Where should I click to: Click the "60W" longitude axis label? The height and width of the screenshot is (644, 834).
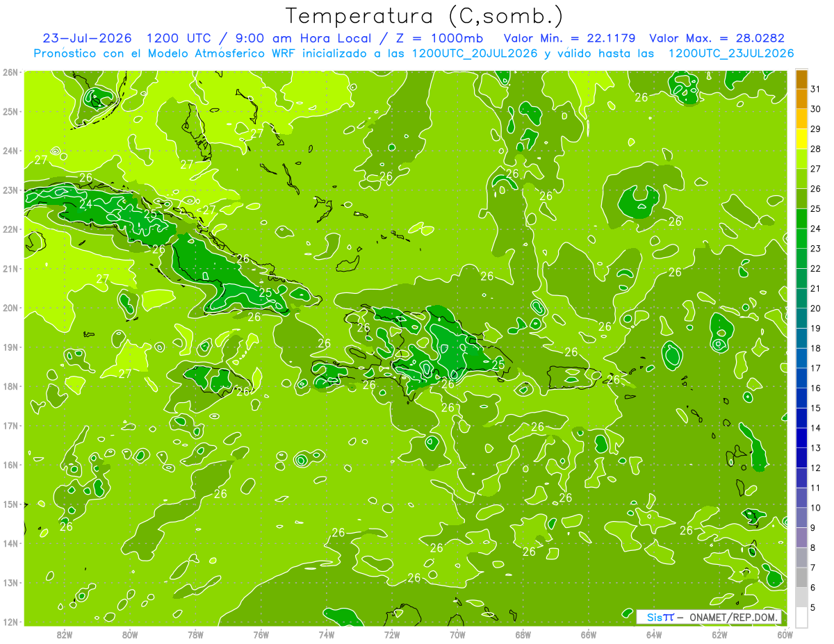tap(784, 634)
